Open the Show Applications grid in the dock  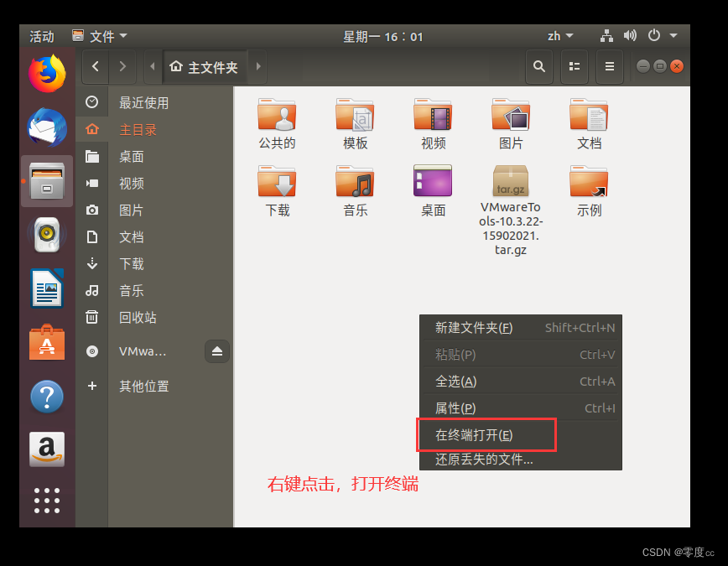(46, 501)
